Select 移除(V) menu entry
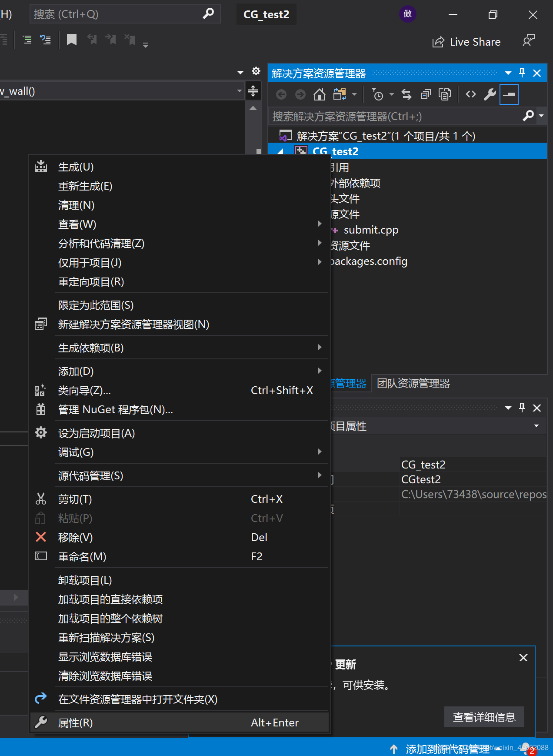The image size is (553, 756). click(x=179, y=538)
